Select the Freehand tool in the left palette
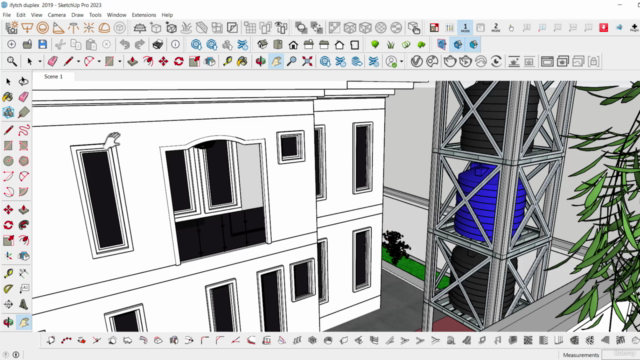 coord(24,130)
